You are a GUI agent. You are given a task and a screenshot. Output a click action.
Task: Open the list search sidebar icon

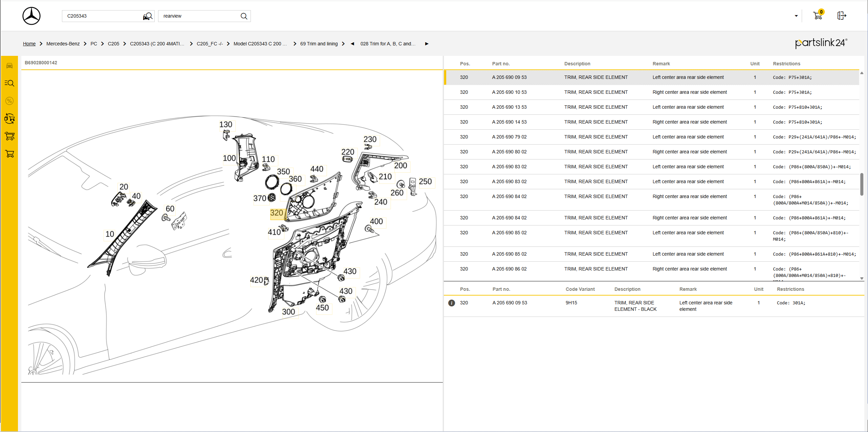tap(9, 83)
